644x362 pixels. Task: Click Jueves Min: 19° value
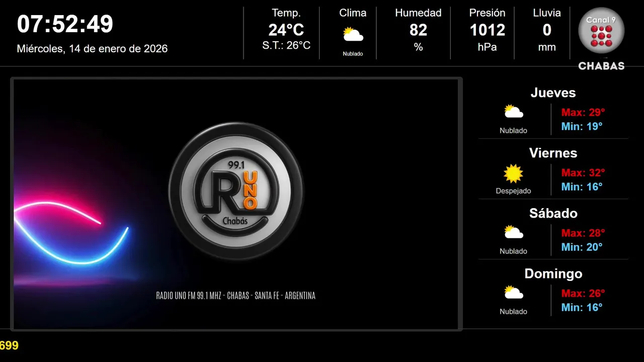[x=582, y=126]
